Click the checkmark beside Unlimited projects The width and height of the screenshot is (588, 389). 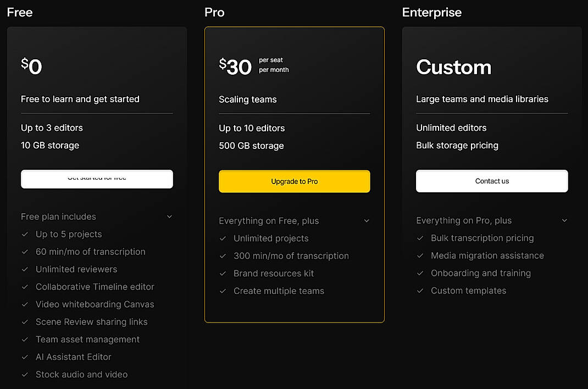pyautogui.click(x=222, y=238)
